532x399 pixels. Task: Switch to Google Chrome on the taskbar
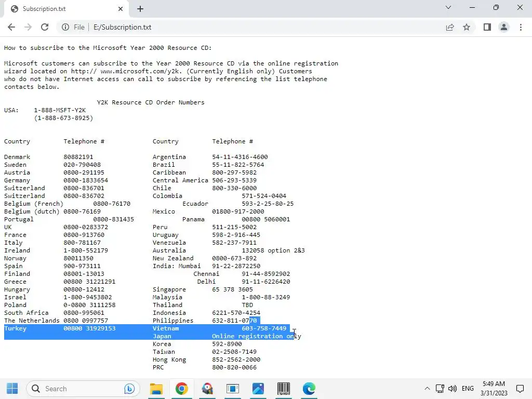tap(181, 389)
